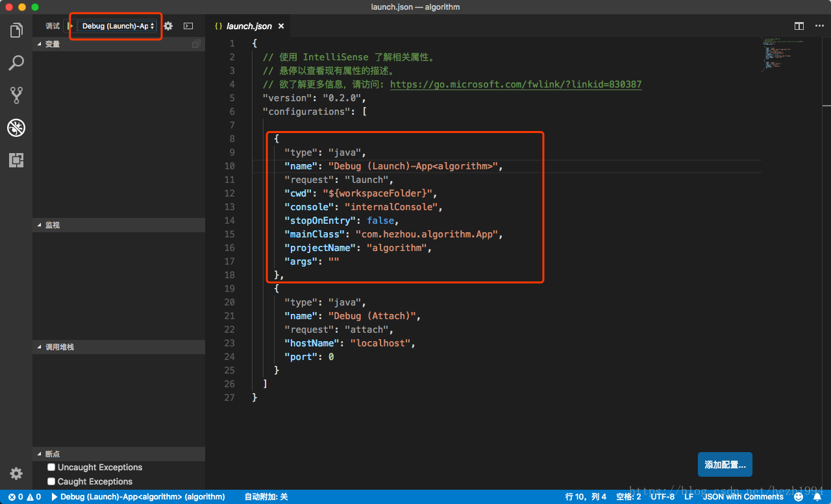The width and height of the screenshot is (831, 504).
Task: Open launch.json via debug toolbar gear
Action: pos(168,26)
